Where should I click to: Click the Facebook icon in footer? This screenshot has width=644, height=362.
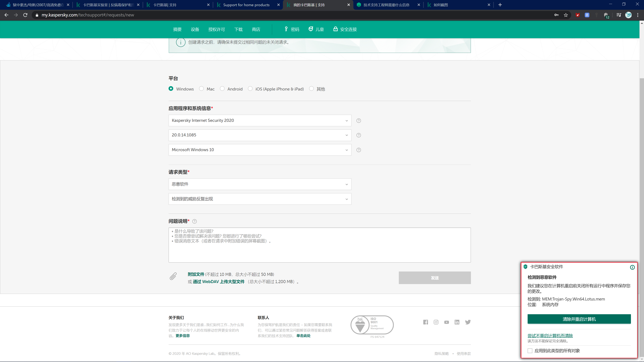[425, 322]
